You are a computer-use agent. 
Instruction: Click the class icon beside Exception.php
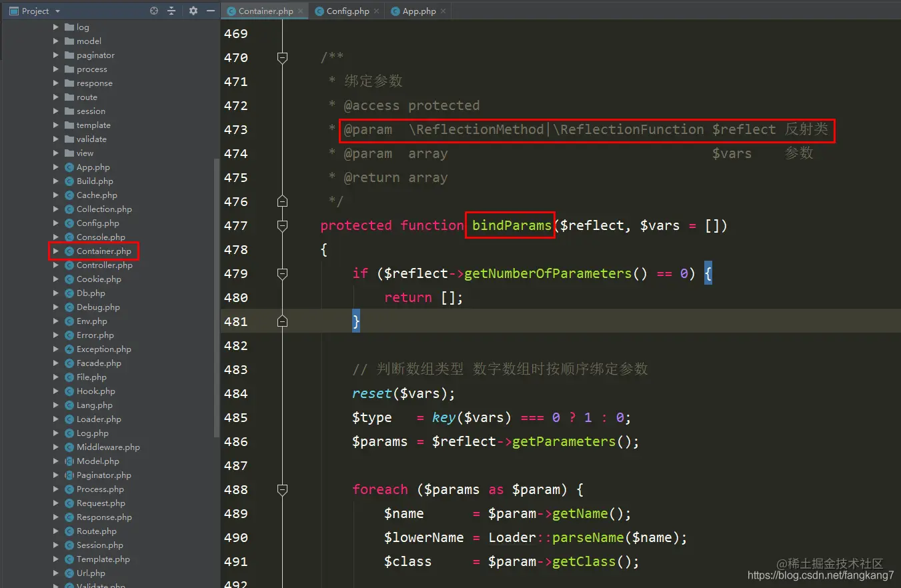69,349
